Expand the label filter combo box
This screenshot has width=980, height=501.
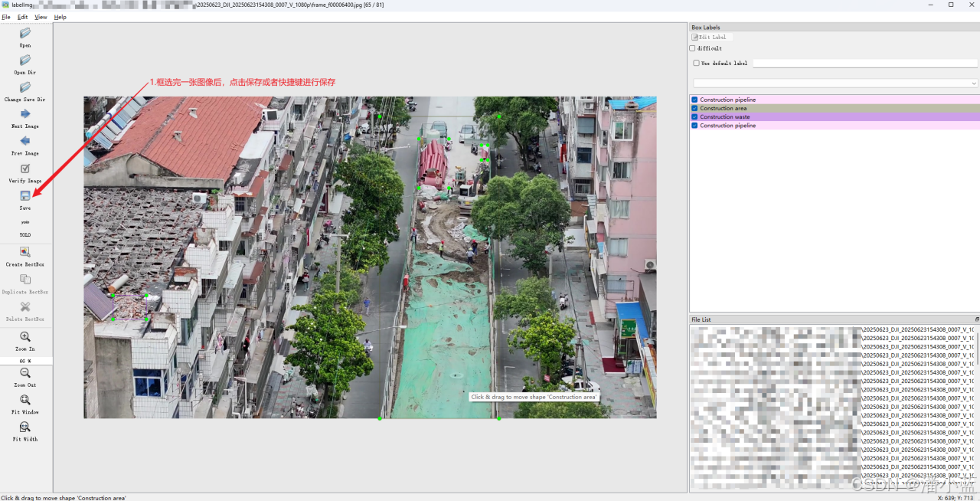point(835,83)
